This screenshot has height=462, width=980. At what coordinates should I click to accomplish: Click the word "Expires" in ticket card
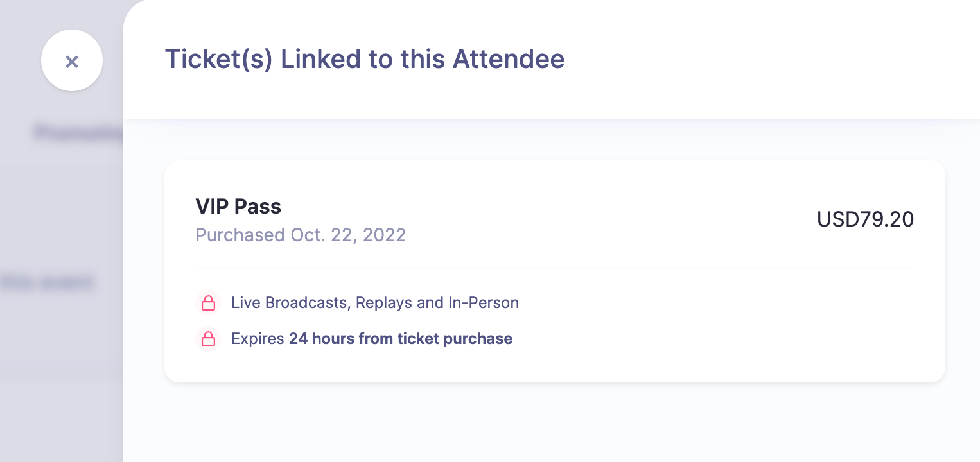click(258, 339)
